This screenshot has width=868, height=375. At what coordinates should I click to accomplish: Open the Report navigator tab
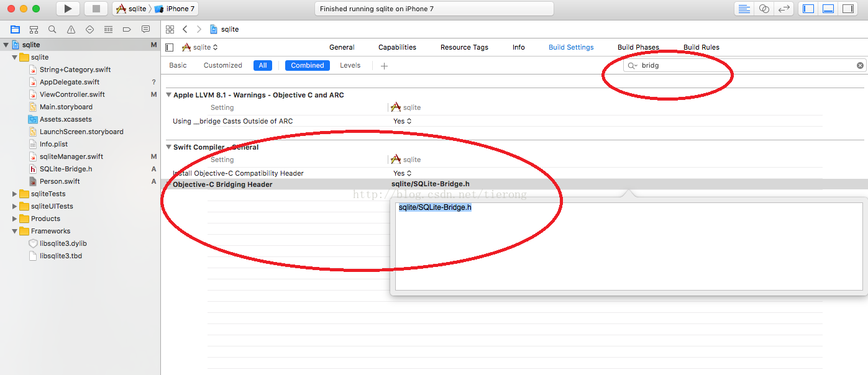tap(145, 29)
